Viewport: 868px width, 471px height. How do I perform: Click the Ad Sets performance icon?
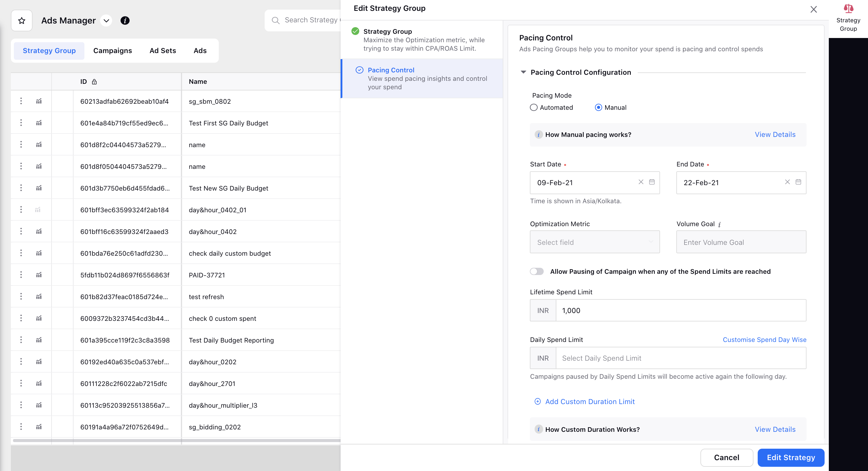click(163, 50)
